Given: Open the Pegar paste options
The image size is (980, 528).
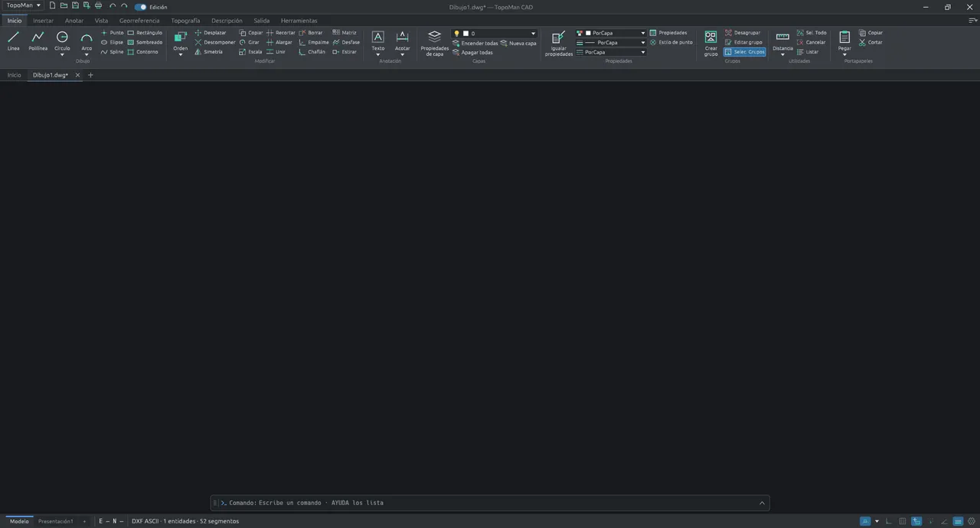Looking at the screenshot, I should (844, 54).
